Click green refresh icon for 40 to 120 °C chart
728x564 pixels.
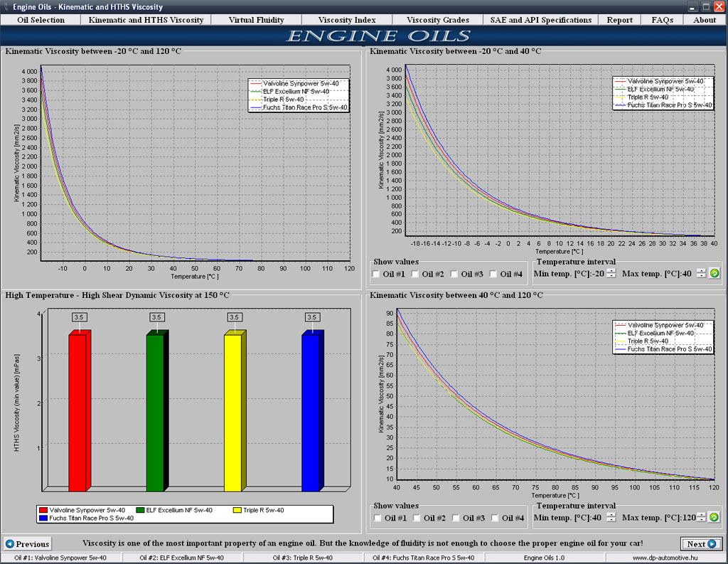[714, 518]
